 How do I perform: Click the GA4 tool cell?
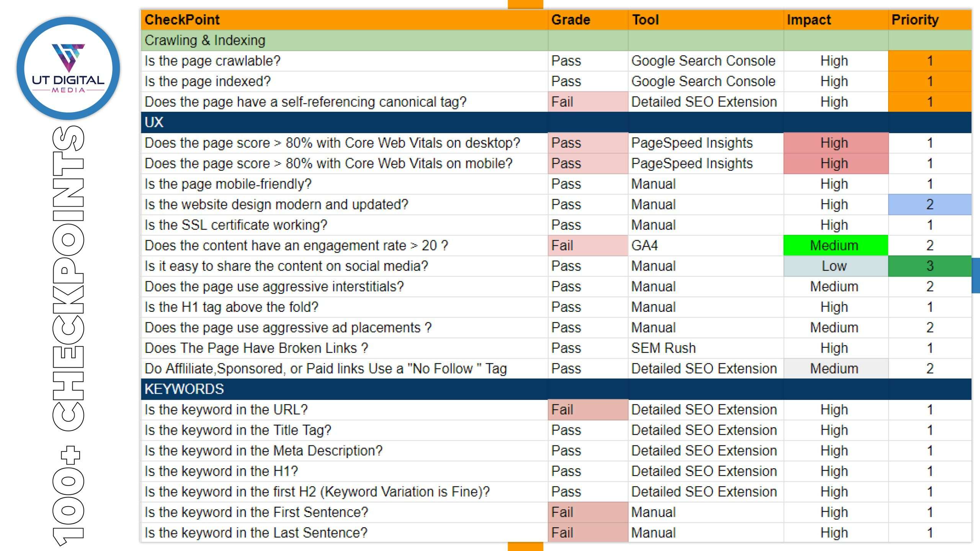[645, 246]
